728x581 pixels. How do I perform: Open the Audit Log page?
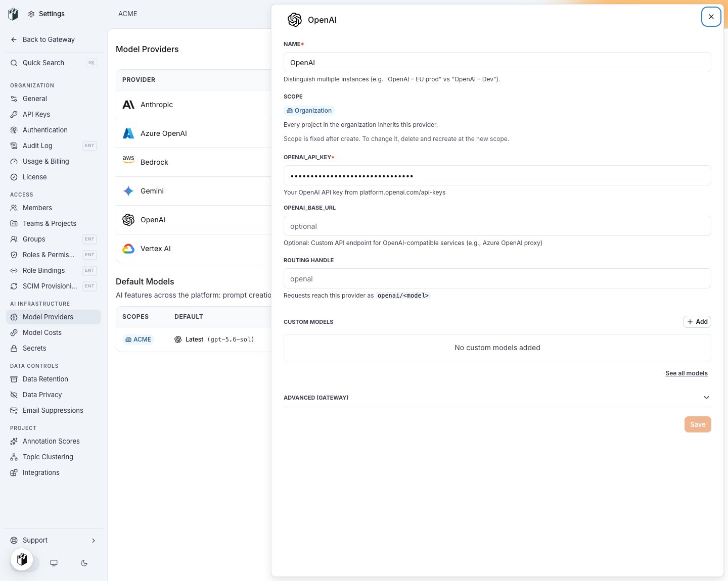54,146
